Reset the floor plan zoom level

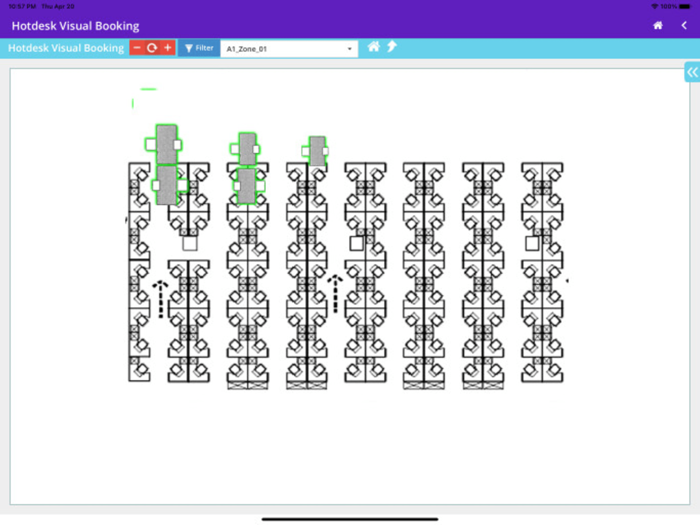pos(152,48)
